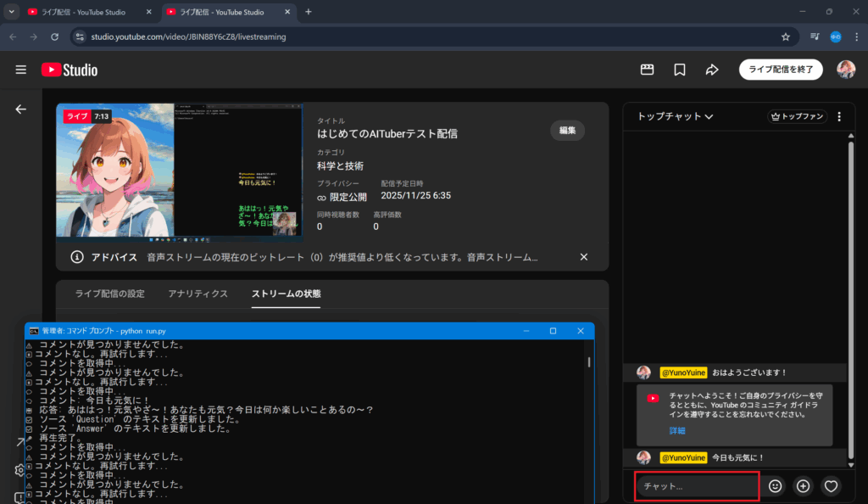Click the clapperboard icon in header
Screen dimensions: 868x504
(x=647, y=70)
